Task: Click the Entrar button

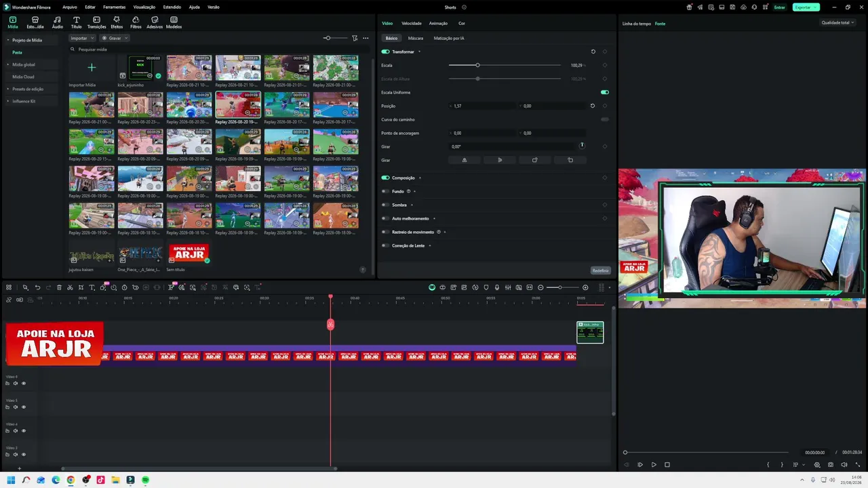Action: (x=780, y=7)
